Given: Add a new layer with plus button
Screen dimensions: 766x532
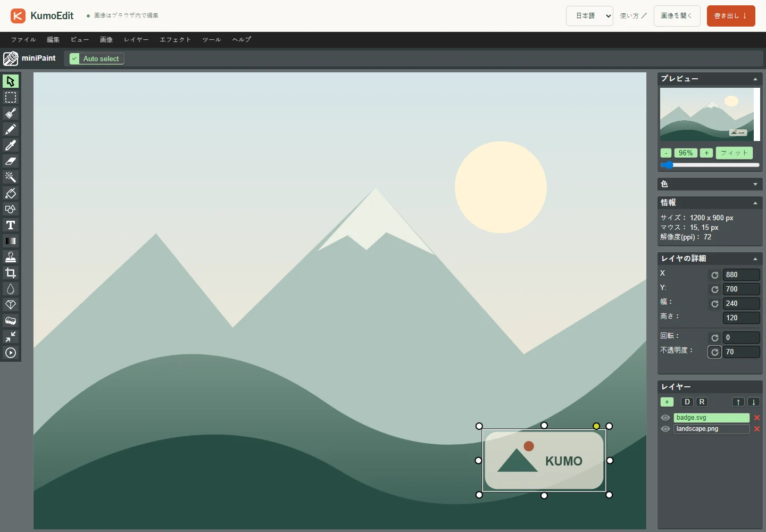Looking at the screenshot, I should click(667, 402).
